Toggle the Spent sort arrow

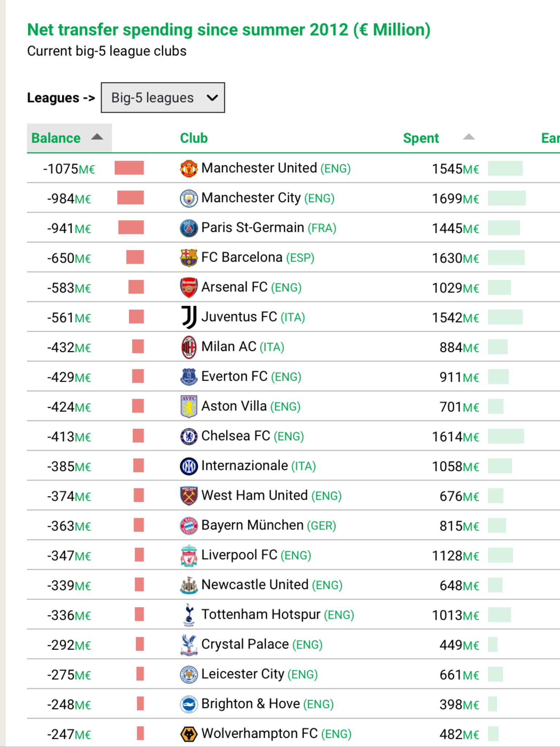[469, 137]
